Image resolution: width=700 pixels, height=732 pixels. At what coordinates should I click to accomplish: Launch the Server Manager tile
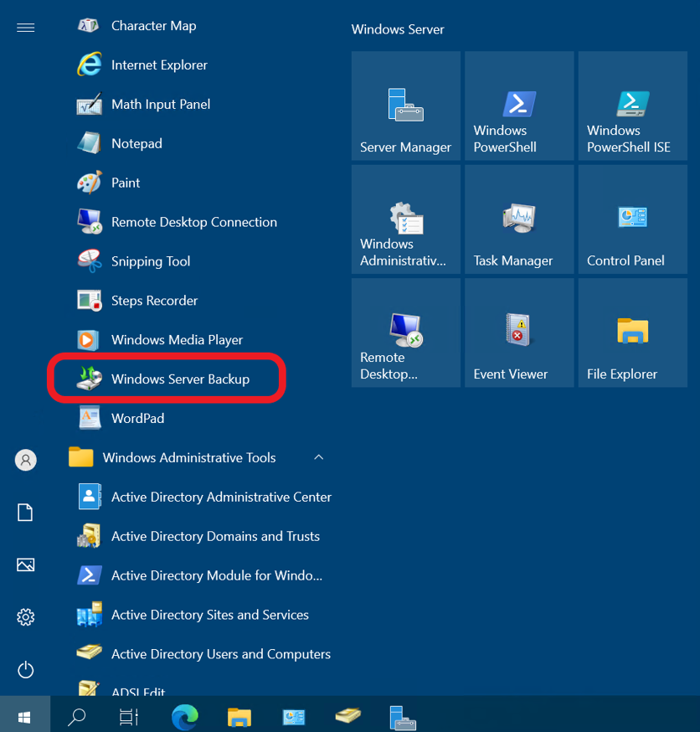tap(405, 106)
